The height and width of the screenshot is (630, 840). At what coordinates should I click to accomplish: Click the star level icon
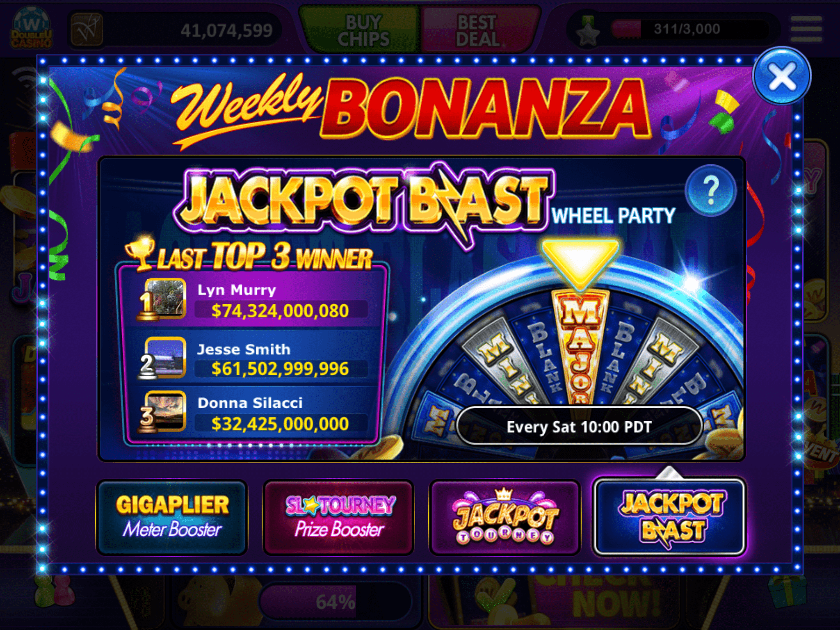(588, 32)
